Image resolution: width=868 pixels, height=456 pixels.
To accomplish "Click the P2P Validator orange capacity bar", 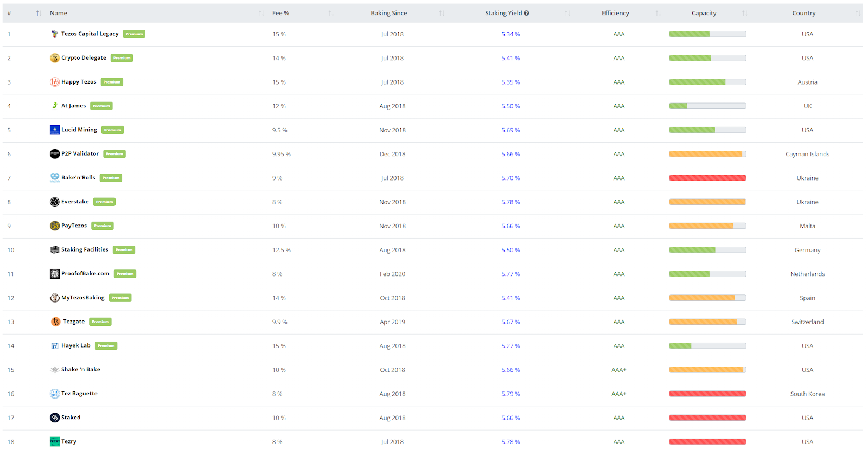I will (x=707, y=154).
